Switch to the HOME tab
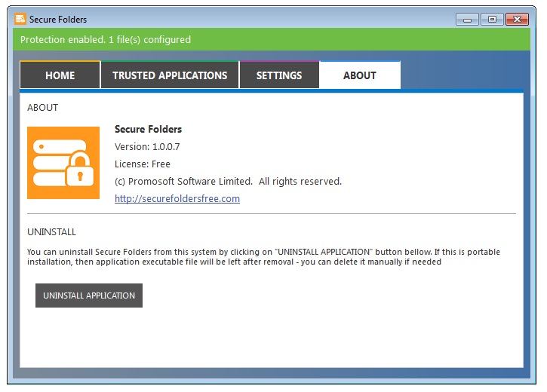Screen dimensions: 547x392 (x=60, y=75)
